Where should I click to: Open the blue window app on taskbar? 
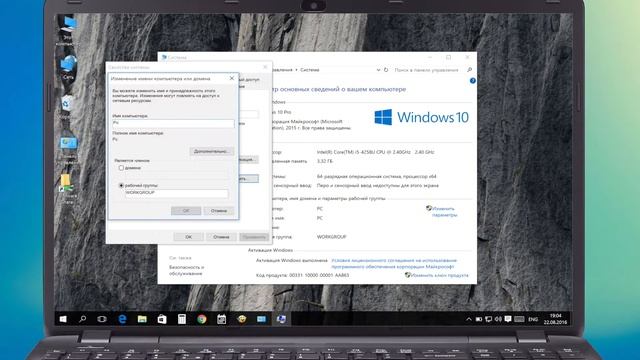point(261,319)
